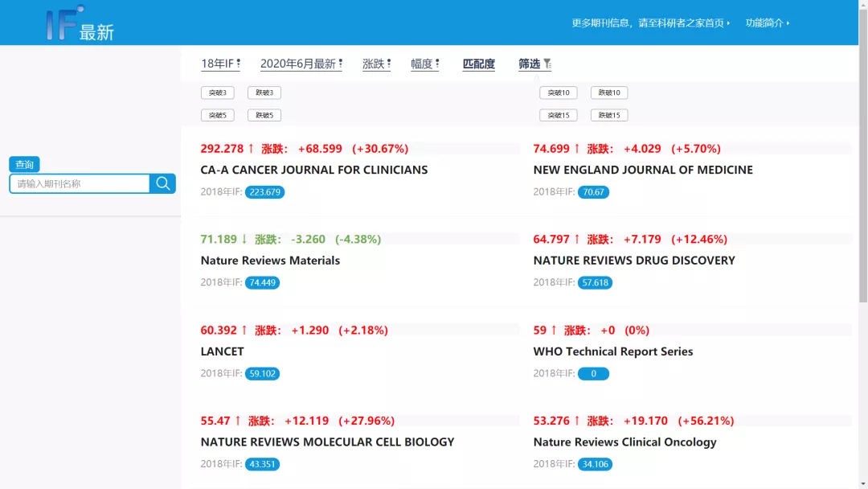Click the 59.102 IF badge
The image size is (868, 489).
click(262, 373)
